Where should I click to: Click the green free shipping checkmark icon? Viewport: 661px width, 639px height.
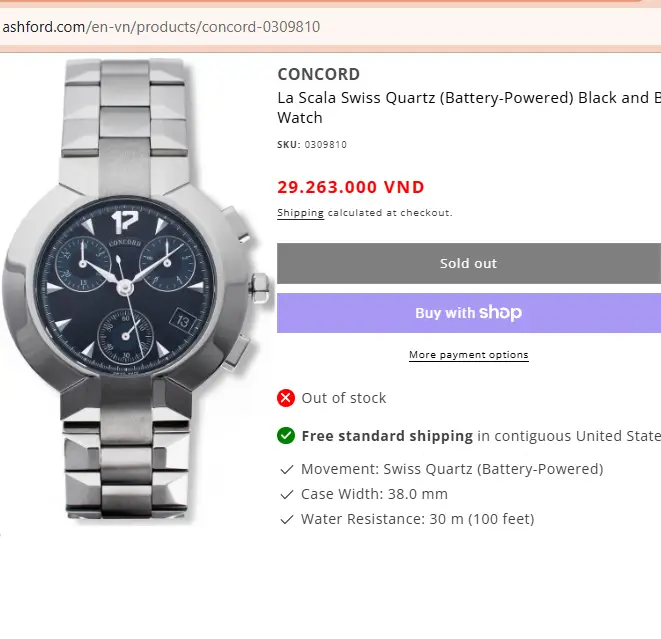286,436
